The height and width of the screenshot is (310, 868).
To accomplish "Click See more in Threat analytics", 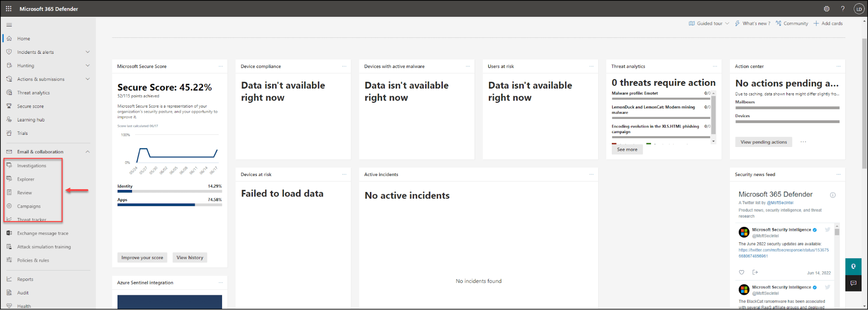I will 627,150.
